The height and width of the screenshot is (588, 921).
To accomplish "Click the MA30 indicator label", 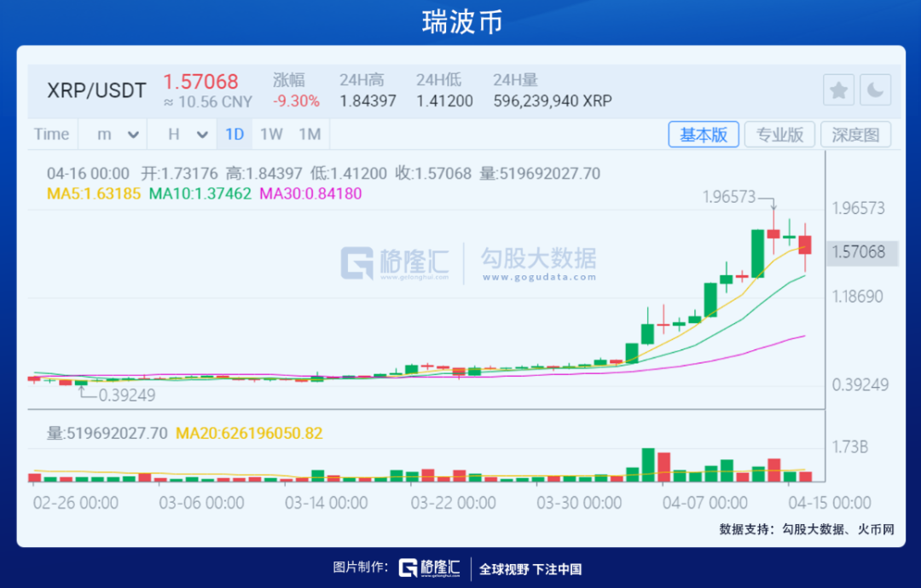I will (x=310, y=193).
